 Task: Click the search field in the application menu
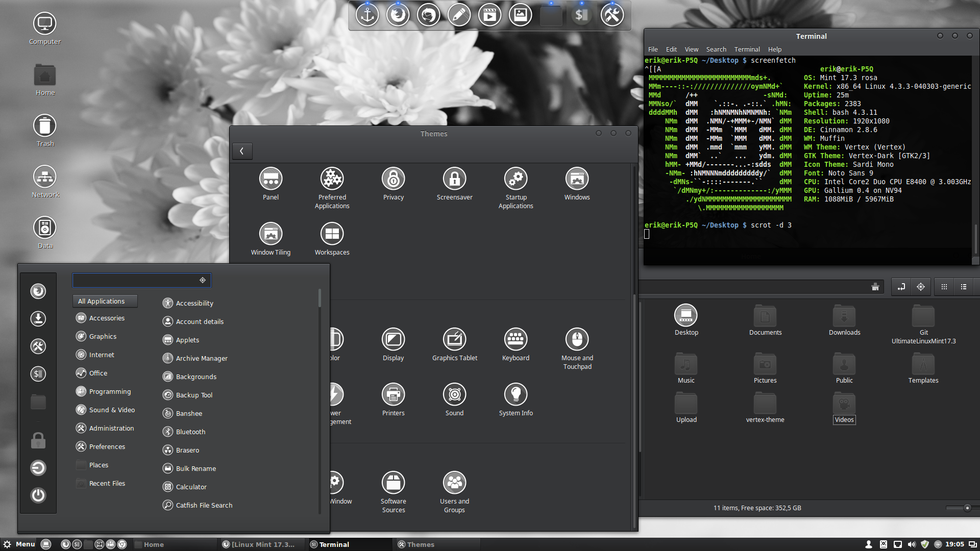click(135, 280)
